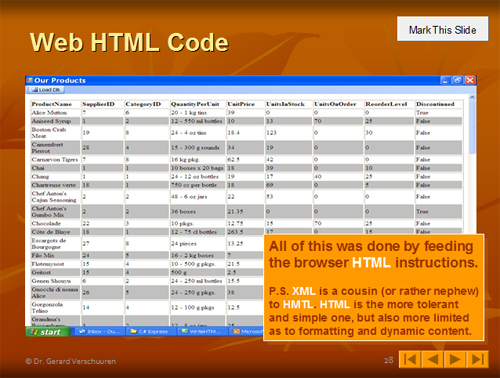Go to previous slide arrow button
Viewport: 500px width, 378px height.
[432, 359]
